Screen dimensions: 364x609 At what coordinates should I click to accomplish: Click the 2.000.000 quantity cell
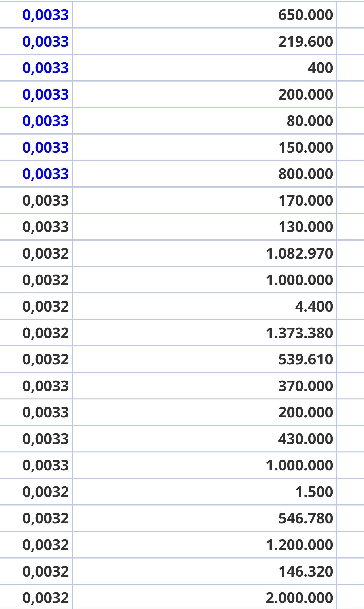pos(204,597)
